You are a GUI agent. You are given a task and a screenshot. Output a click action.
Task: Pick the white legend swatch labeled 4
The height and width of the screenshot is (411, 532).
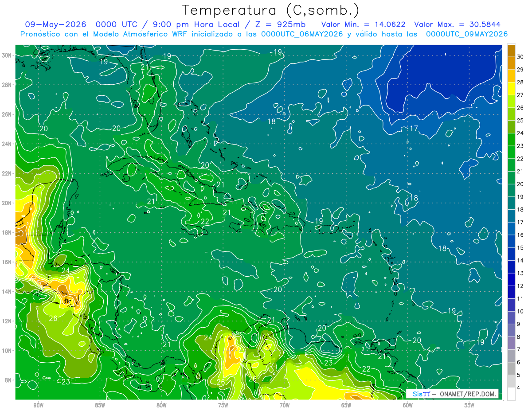pos(511,394)
